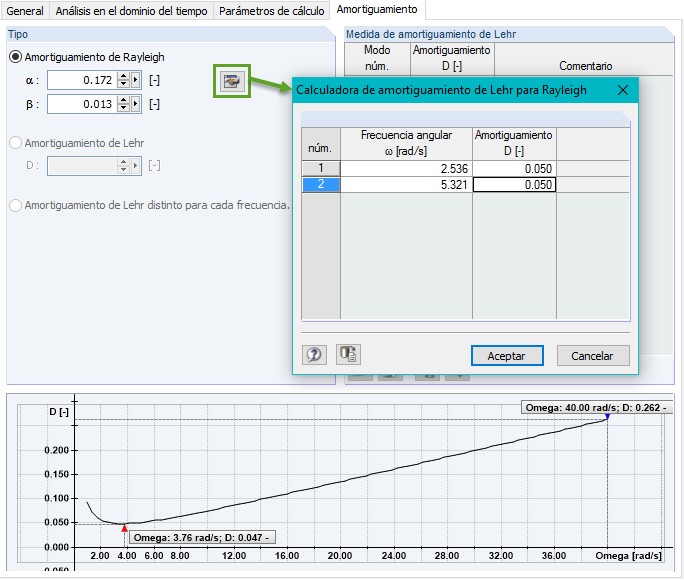Click the Comentario column header
Image resolution: width=684 pixels, height=580 pixels.
(x=585, y=58)
